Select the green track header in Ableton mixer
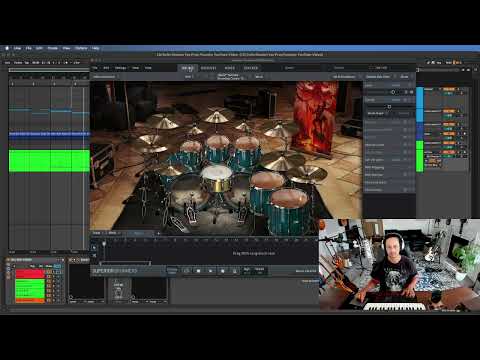 click(x=420, y=156)
